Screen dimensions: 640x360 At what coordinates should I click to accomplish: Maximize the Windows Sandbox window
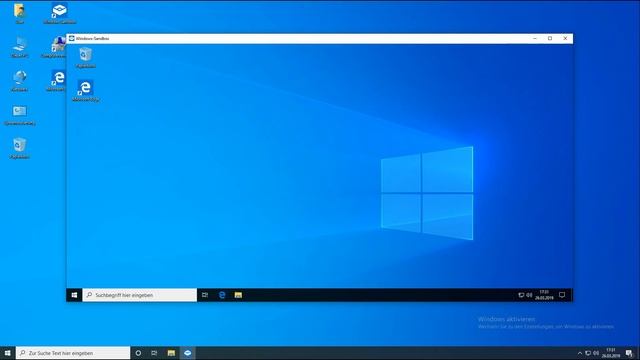click(550, 38)
